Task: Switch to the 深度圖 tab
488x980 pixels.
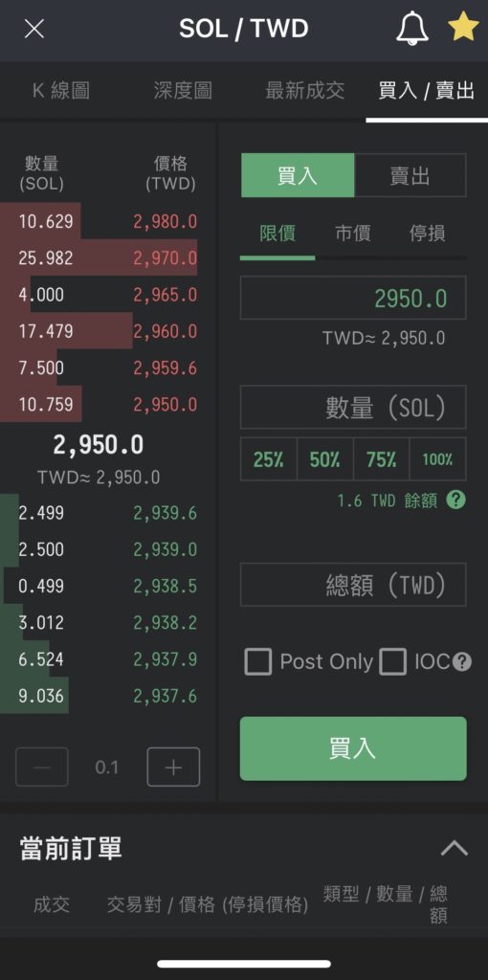Action: (x=183, y=91)
